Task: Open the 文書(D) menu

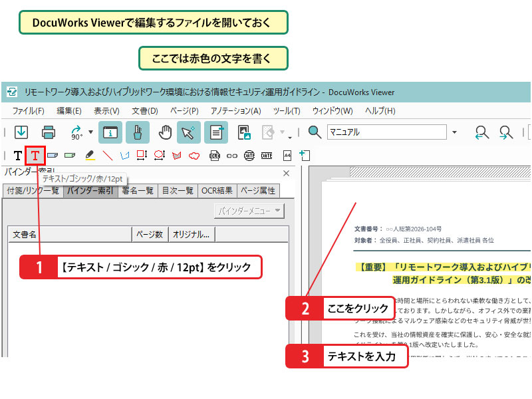Action: click(x=145, y=110)
